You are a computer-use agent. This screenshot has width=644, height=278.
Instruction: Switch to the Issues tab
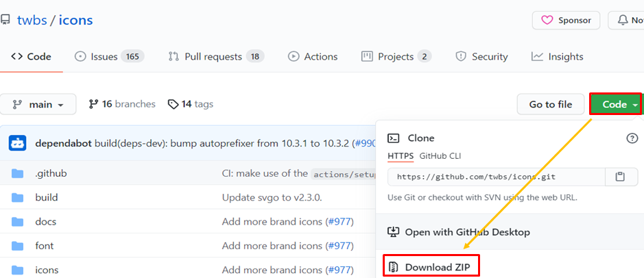click(108, 57)
